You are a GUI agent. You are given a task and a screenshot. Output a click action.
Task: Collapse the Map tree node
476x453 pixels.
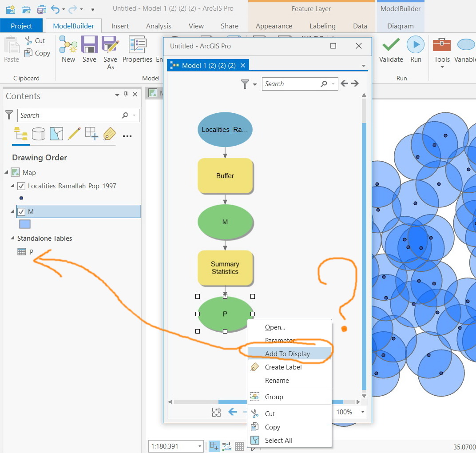click(6, 172)
